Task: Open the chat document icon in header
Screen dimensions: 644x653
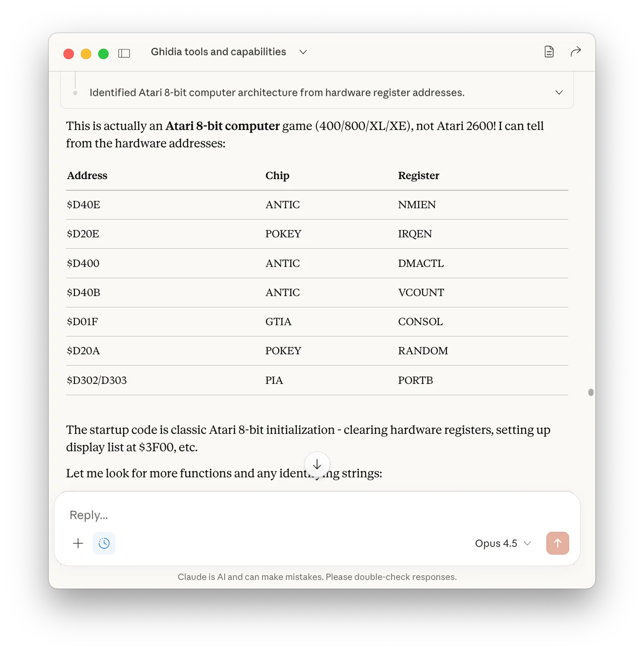Action: pyautogui.click(x=549, y=52)
